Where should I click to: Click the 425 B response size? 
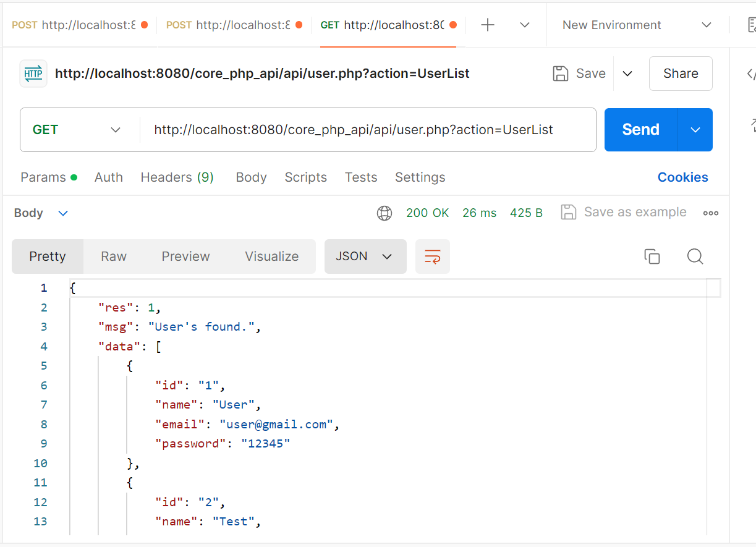[527, 213]
